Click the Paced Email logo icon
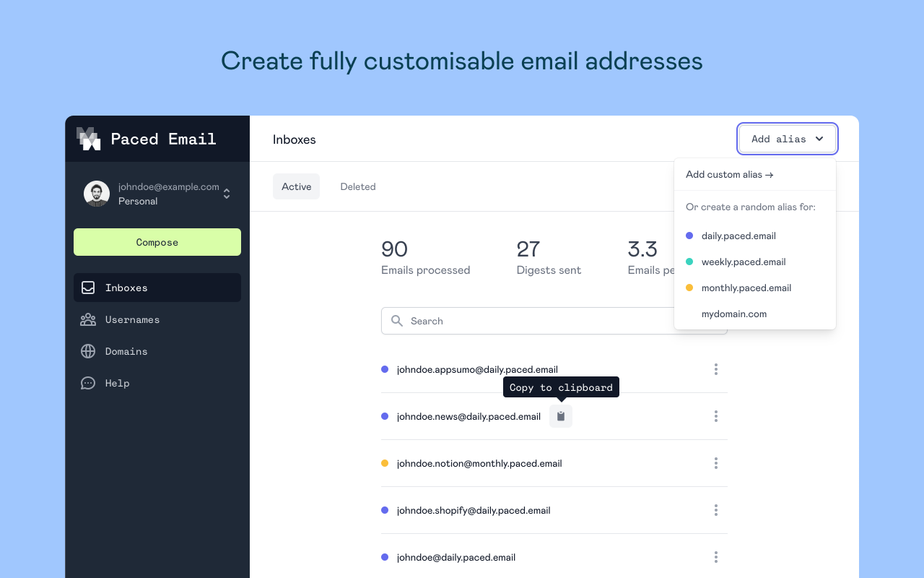The height and width of the screenshot is (578, 924). (87, 138)
